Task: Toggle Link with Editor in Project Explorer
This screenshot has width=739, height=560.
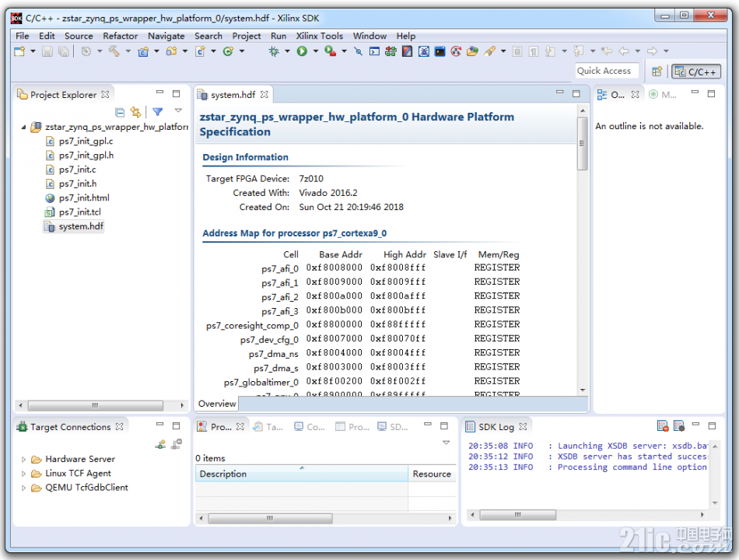Action: coord(135,112)
